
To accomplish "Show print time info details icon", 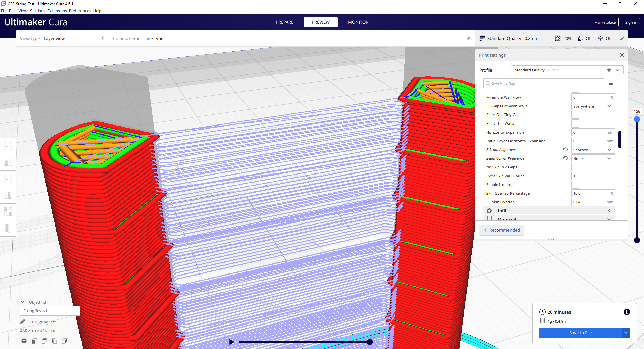I will click(627, 312).
